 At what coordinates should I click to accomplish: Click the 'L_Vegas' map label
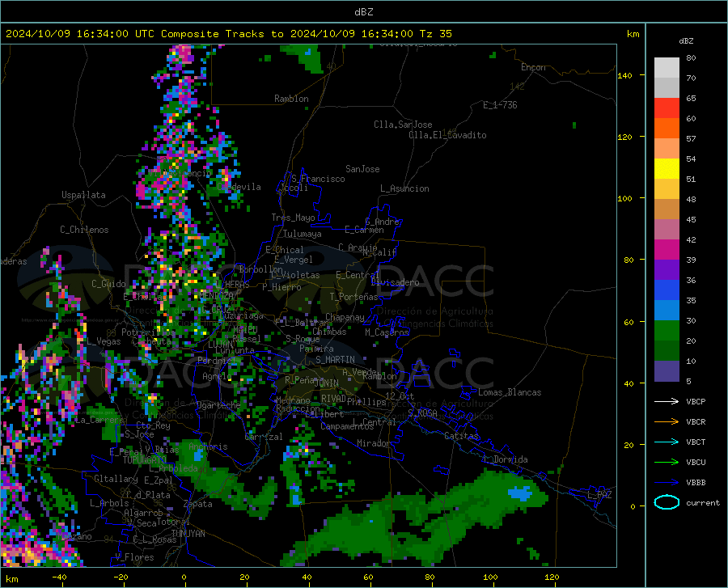104,341
